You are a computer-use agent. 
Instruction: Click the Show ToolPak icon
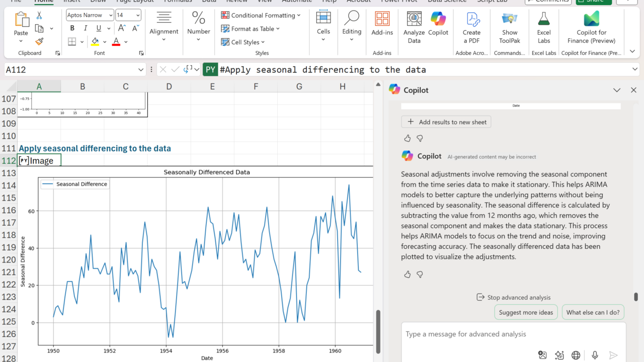point(509,27)
